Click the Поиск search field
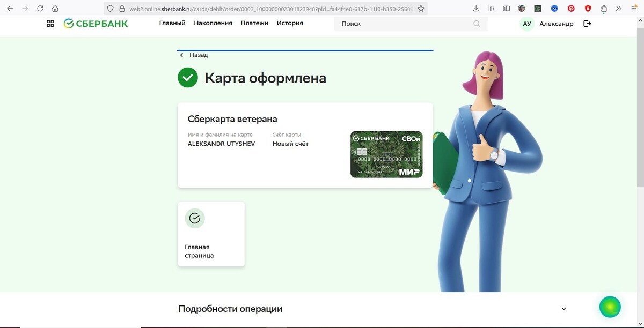Viewport: 644px width, 328px height. pos(411,24)
